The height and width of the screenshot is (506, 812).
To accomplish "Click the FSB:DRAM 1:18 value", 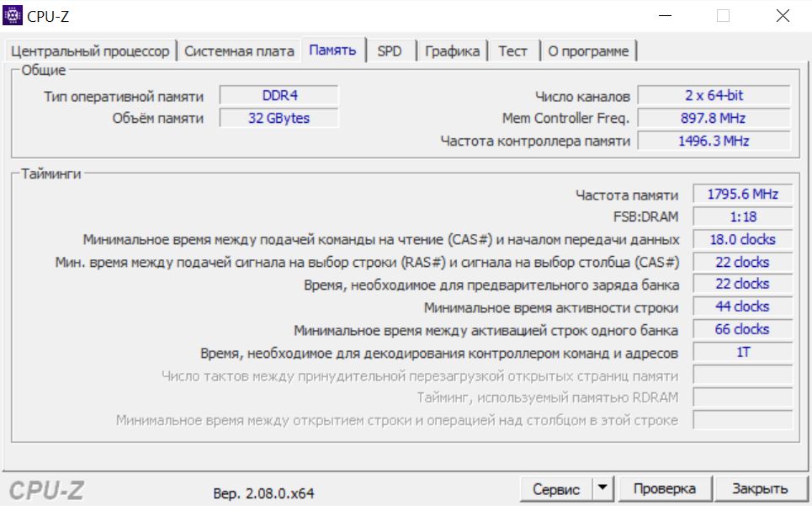I will pyautogui.click(x=743, y=217).
